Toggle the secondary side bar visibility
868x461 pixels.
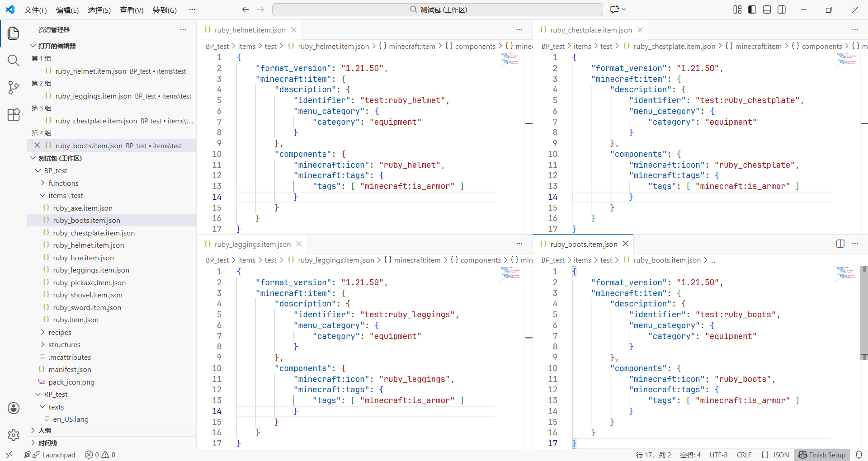[x=782, y=9]
